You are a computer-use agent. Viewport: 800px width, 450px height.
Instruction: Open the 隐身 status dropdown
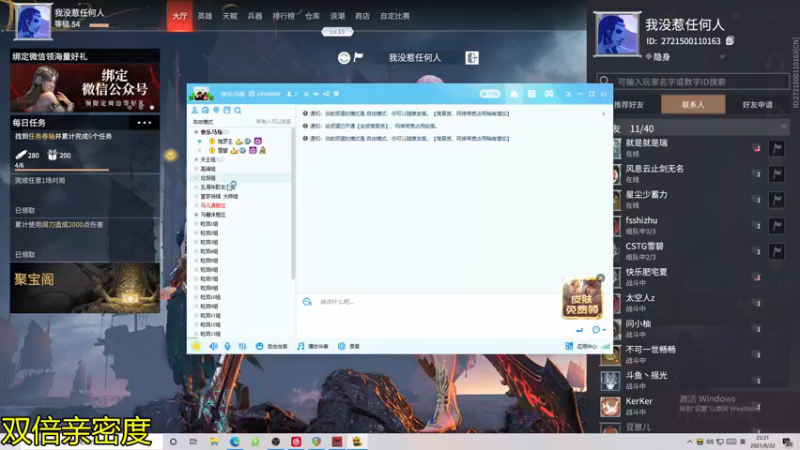click(722, 57)
